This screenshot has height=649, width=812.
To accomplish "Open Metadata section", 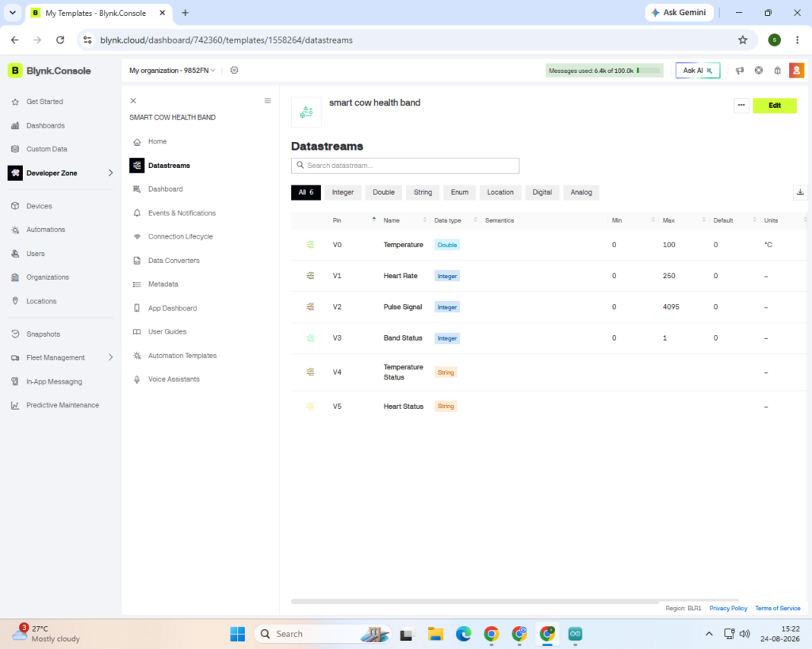I will tap(163, 284).
